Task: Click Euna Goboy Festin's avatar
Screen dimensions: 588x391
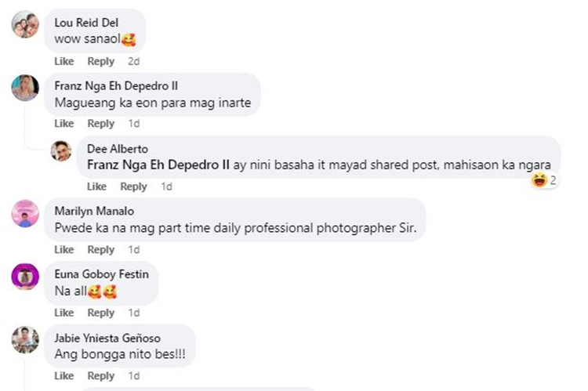Action: click(x=25, y=276)
